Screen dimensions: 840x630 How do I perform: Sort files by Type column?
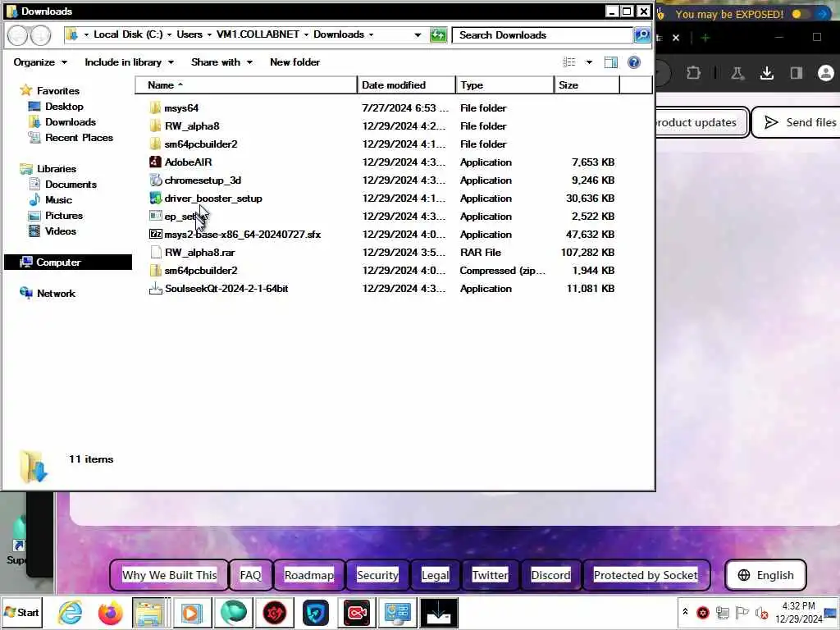click(504, 84)
